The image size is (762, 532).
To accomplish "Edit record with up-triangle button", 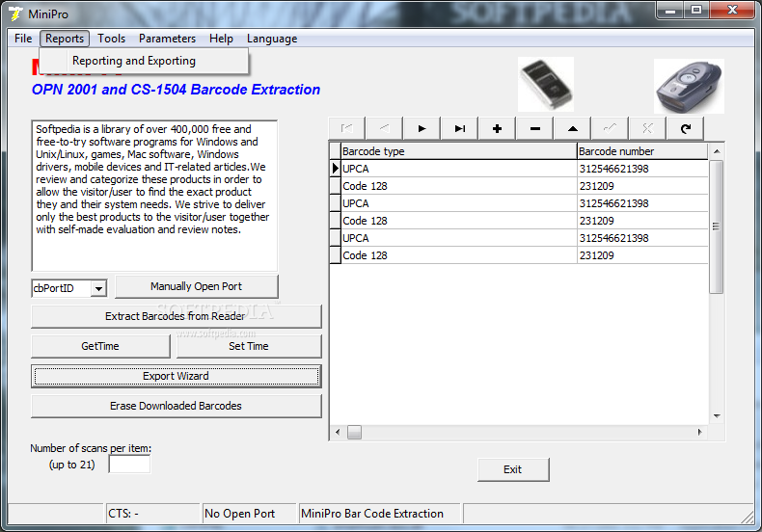I will coord(573,128).
